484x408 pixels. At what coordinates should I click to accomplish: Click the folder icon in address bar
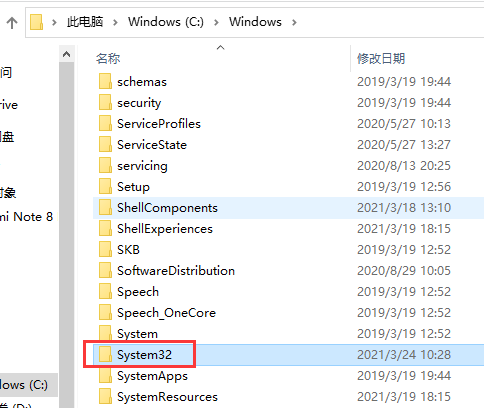click(36, 22)
